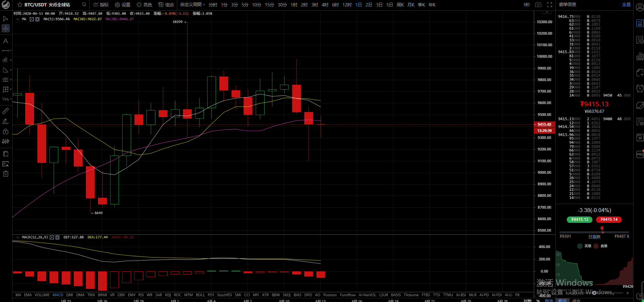The image size is (644, 302).
Task: Click the screenshot camera icon
Action: point(538,5)
